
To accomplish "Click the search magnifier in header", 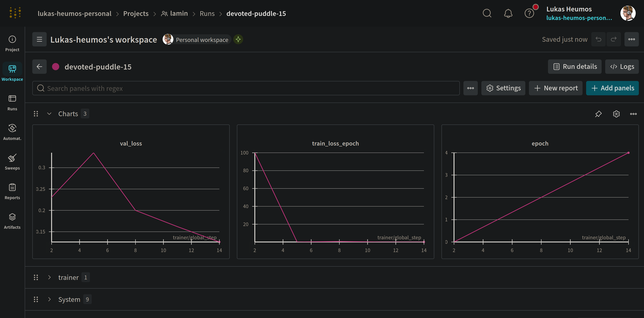I will coord(487,13).
